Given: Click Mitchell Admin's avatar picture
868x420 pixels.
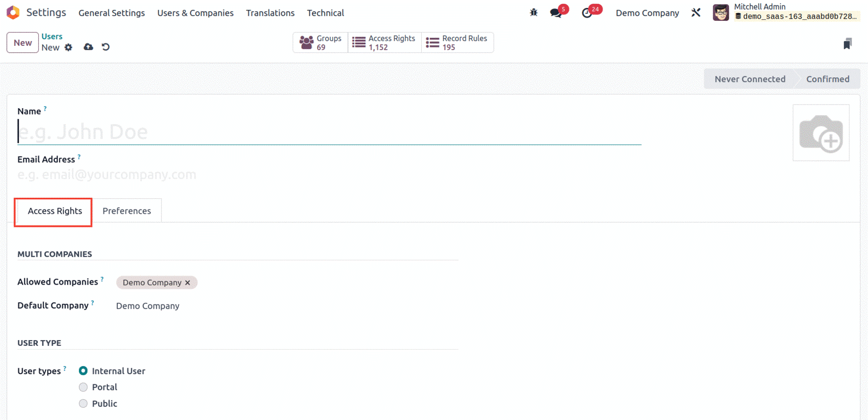Looking at the screenshot, I should pyautogui.click(x=721, y=12).
